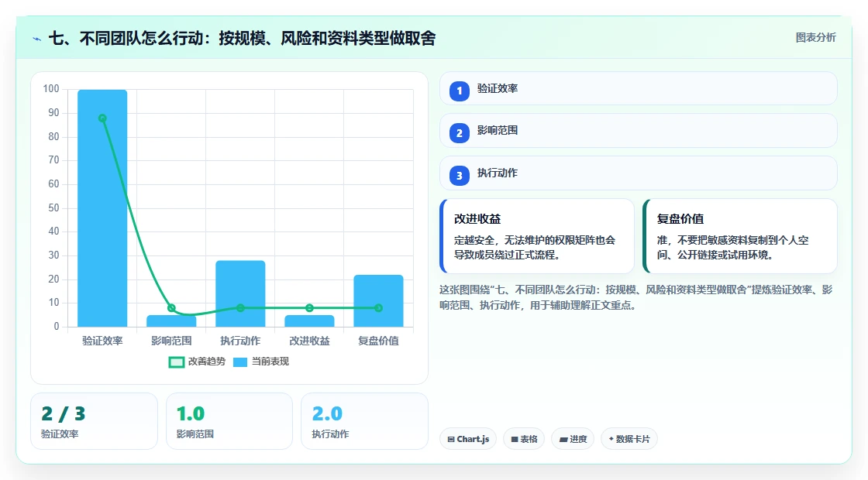Screen dimensions: 868x480
Task: Click the 改进收益 bar in chart
Action: coord(309,321)
